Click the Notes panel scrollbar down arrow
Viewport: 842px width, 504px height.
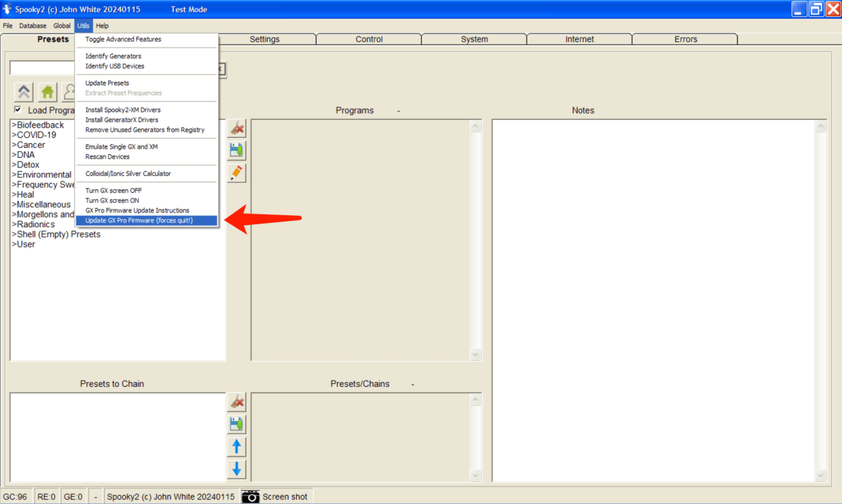pos(820,475)
